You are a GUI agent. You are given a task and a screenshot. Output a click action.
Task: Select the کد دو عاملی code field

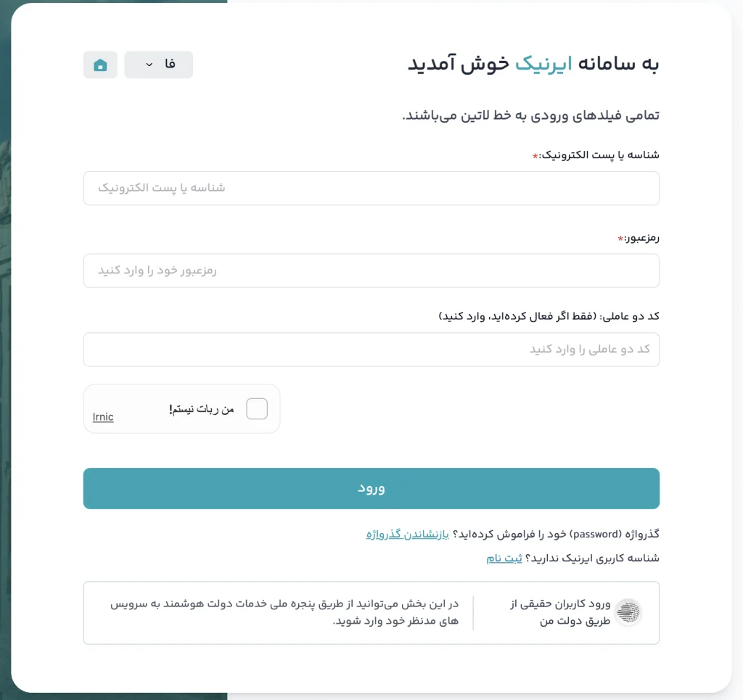pyautogui.click(x=371, y=350)
